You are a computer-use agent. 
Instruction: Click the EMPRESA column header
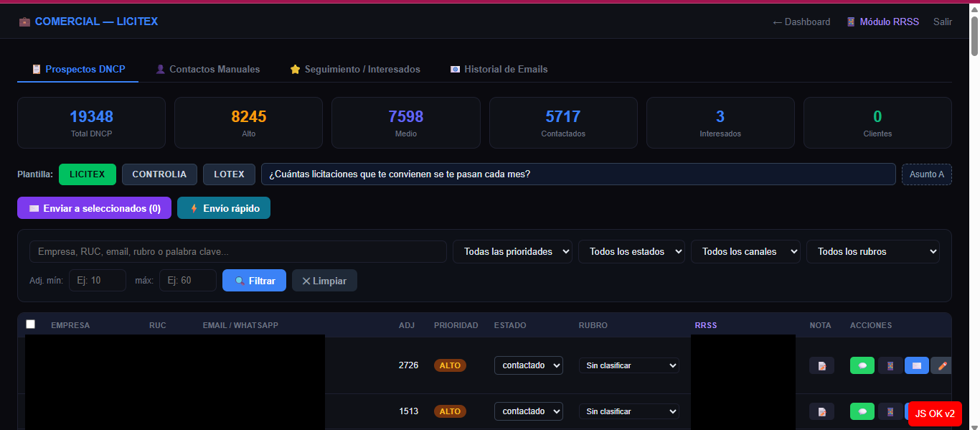click(70, 325)
